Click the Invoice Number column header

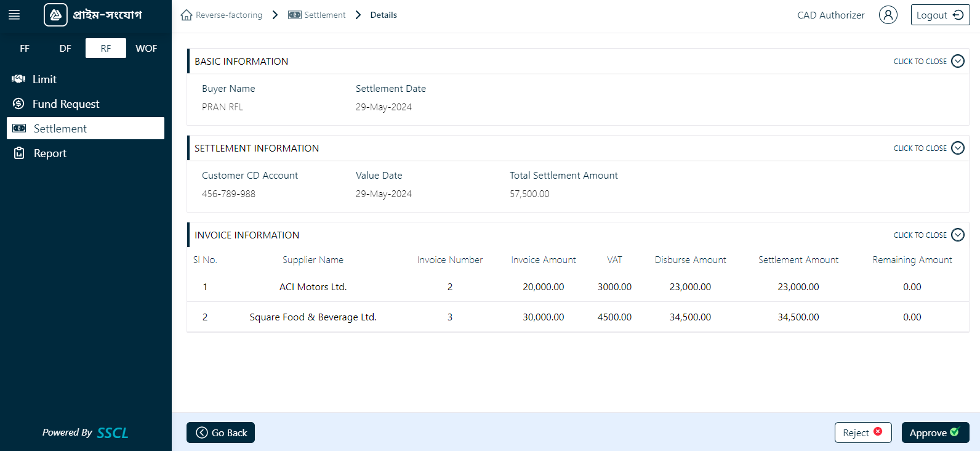point(449,260)
